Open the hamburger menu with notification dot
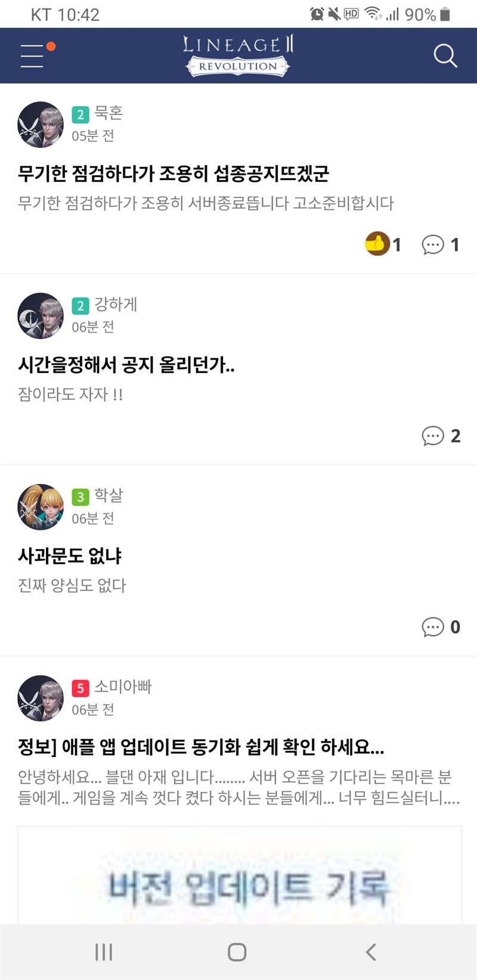The width and height of the screenshot is (477, 980). pos(33,55)
